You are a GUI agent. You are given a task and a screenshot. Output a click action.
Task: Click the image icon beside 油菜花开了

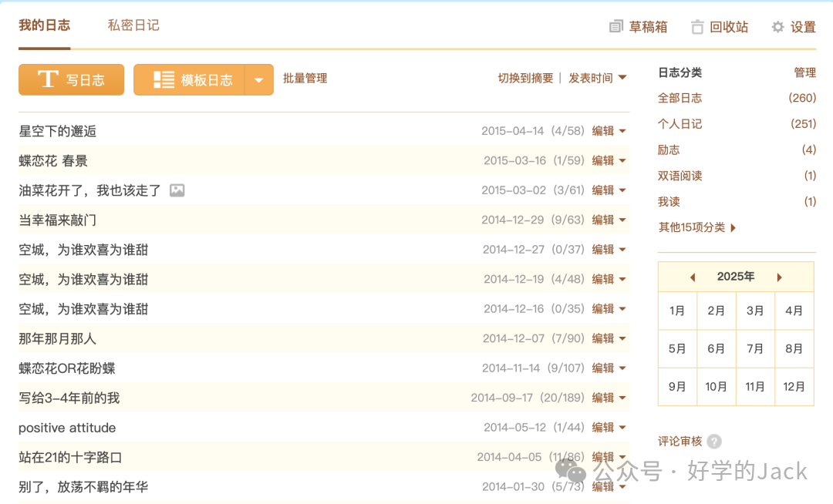point(177,190)
